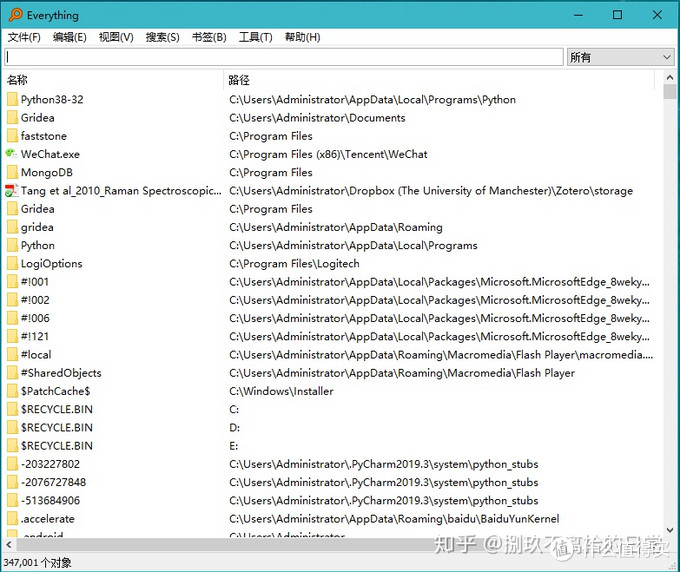The width and height of the screenshot is (680, 572).
Task: Click the folder icon of Gridea in Program Files
Action: click(x=12, y=209)
